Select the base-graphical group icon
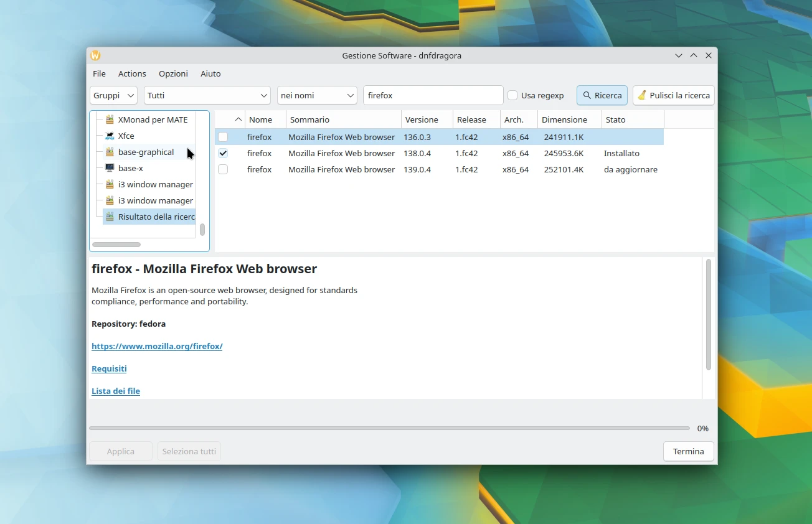This screenshot has width=812, height=524. (x=110, y=152)
